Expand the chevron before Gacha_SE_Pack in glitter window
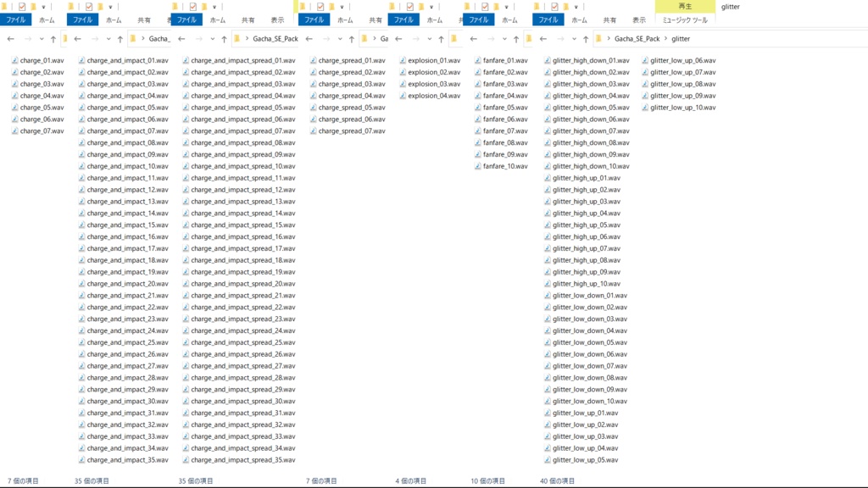The height and width of the screenshot is (488, 868). pos(609,39)
